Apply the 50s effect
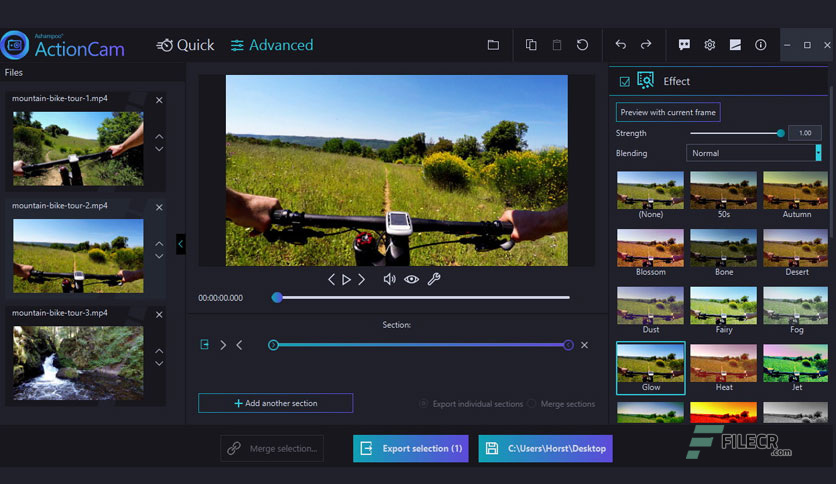Image resolution: width=836 pixels, height=484 pixels. pyautogui.click(x=724, y=195)
